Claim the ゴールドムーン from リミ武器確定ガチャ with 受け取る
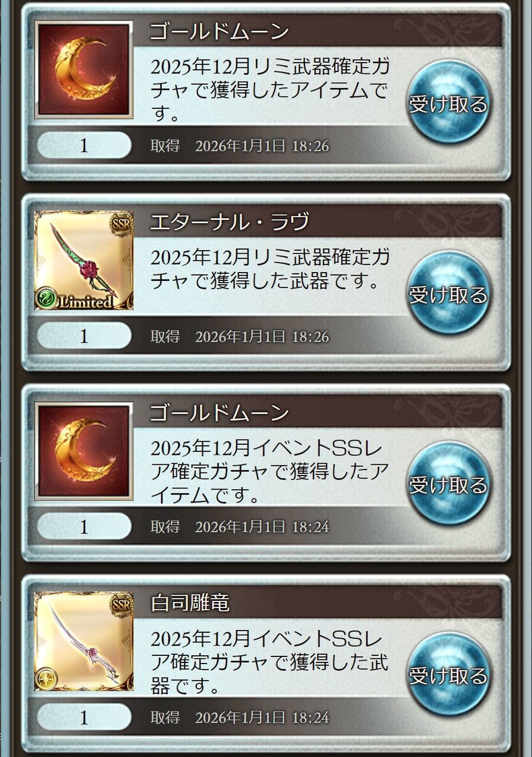Viewport: 532px width, 757px height. pos(449,103)
